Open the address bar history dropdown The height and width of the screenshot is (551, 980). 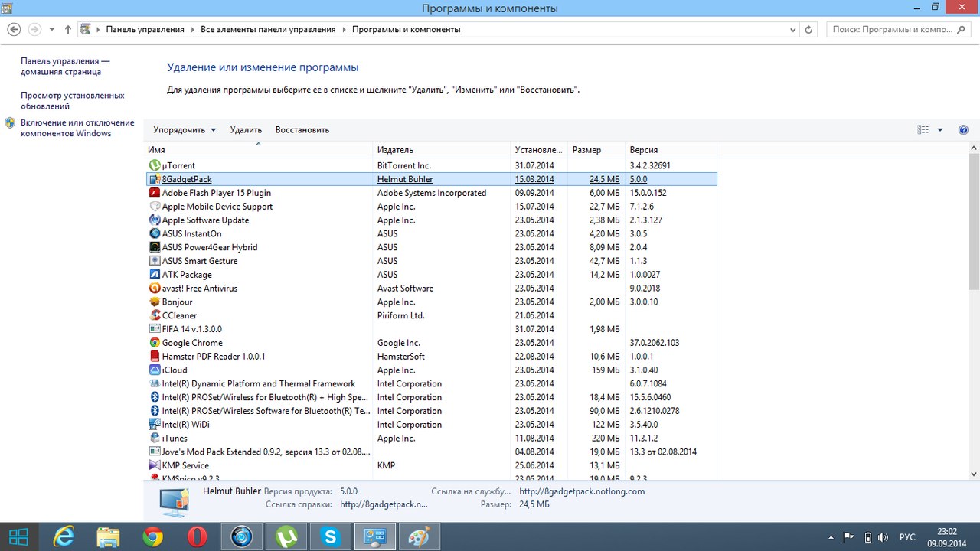[792, 30]
